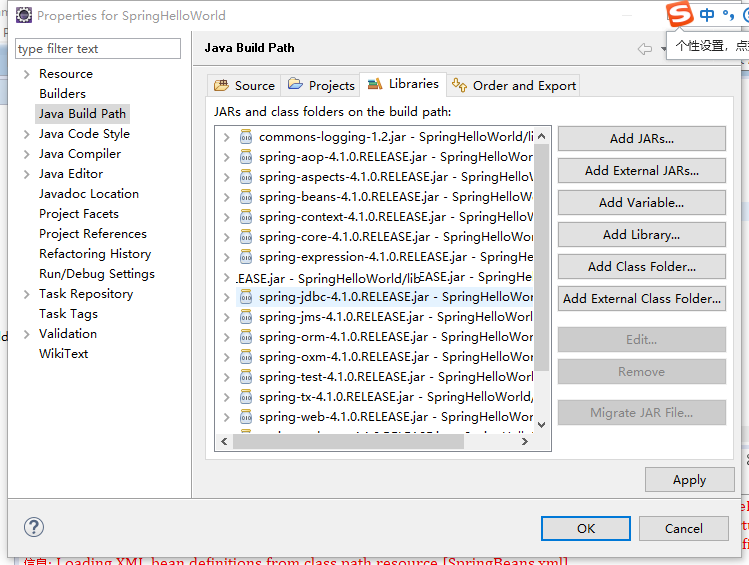The width and height of the screenshot is (749, 565).
Task: Click the right arrow of the horizontal scrollbar
Action: [525, 442]
